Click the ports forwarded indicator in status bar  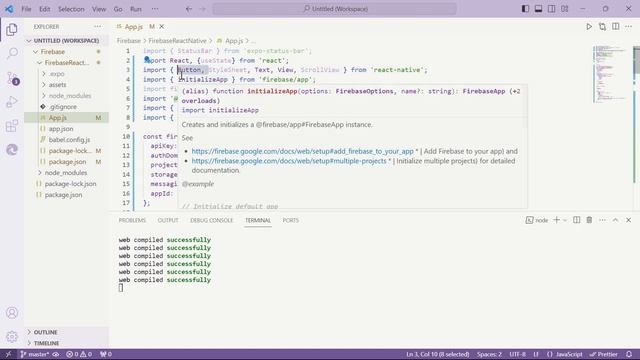pos(106,354)
